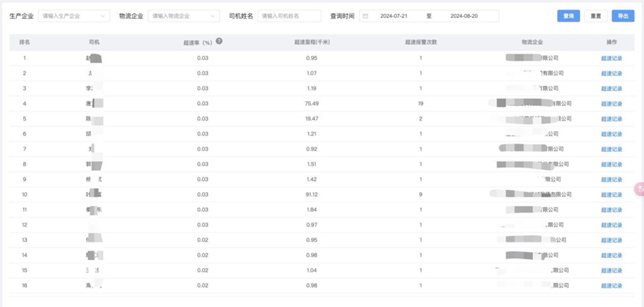Open 超速记录 for rank 5
This screenshot has height=307, width=644.
(x=611, y=119)
